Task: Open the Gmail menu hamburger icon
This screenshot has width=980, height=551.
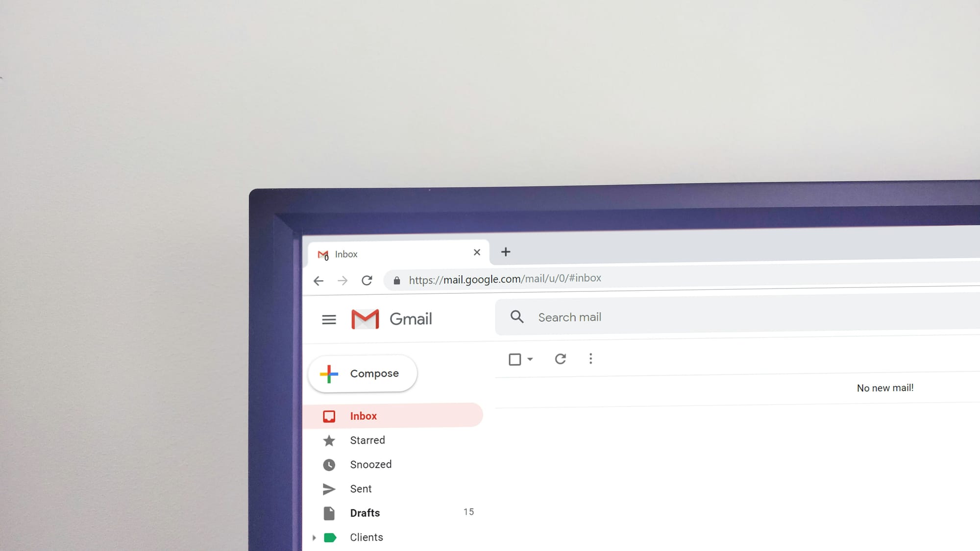Action: point(328,319)
